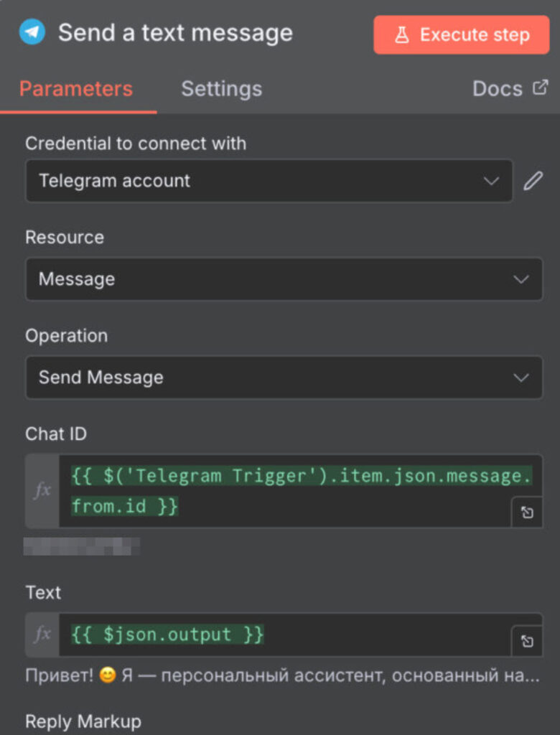Open the Resource dropdown showing Message
The image size is (560, 735).
coord(284,279)
